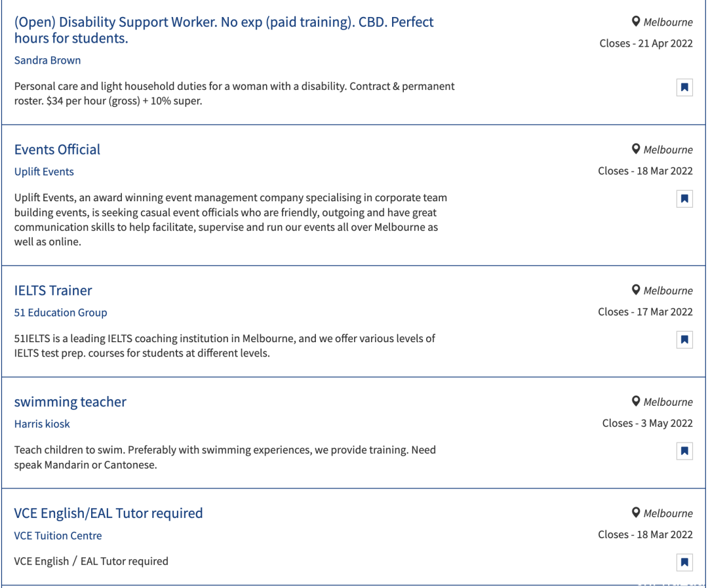Bookmark the Disability Support Worker job
This screenshot has height=588, width=708.
[684, 87]
